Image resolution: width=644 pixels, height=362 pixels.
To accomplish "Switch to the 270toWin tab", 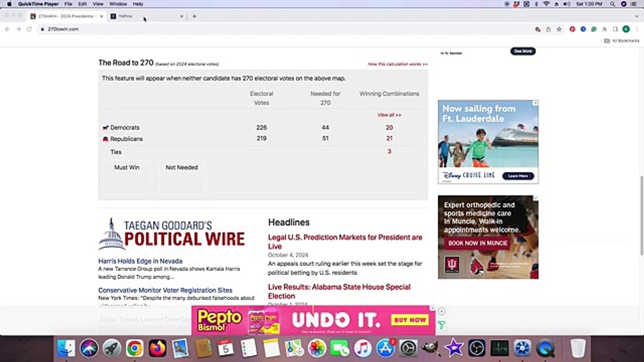I will click(x=66, y=16).
